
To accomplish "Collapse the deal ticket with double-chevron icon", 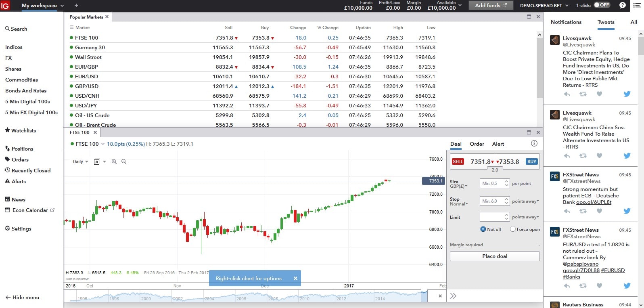I will pos(453,296).
